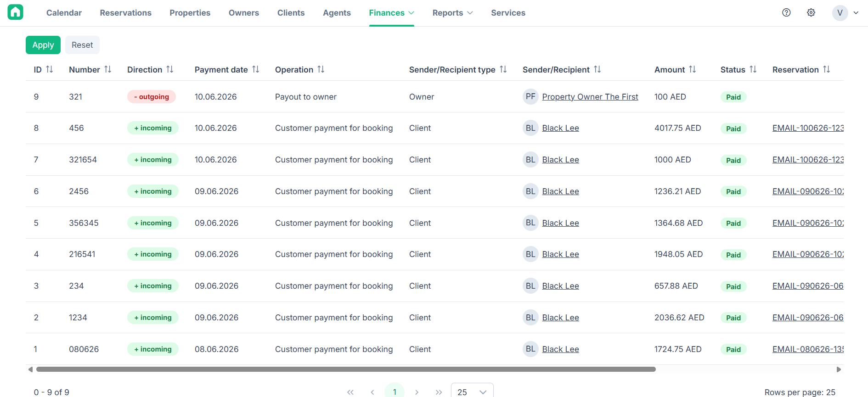Click 0 - 9 of 9 counter
The height and width of the screenshot is (397, 868).
pos(51,392)
